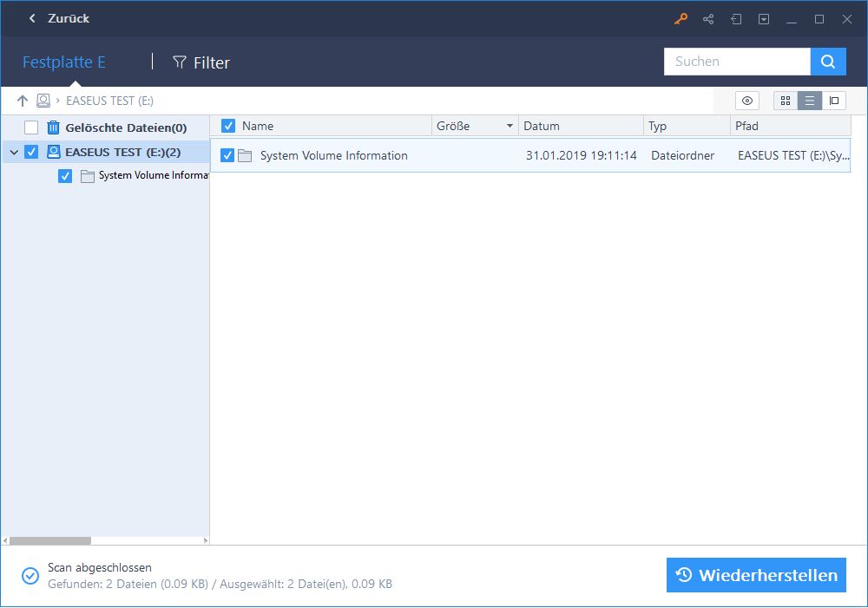Go up one folder level arrow
868x608 pixels.
23,101
